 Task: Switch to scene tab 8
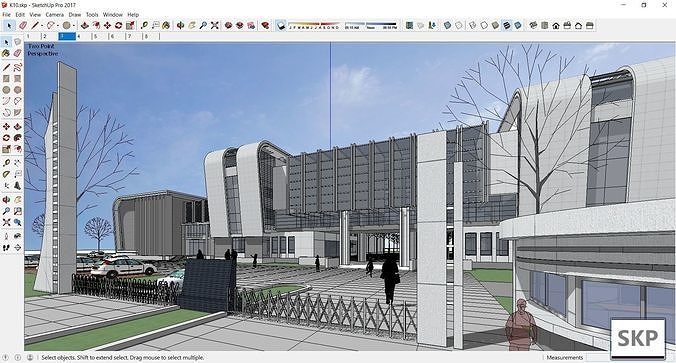[x=151, y=37]
